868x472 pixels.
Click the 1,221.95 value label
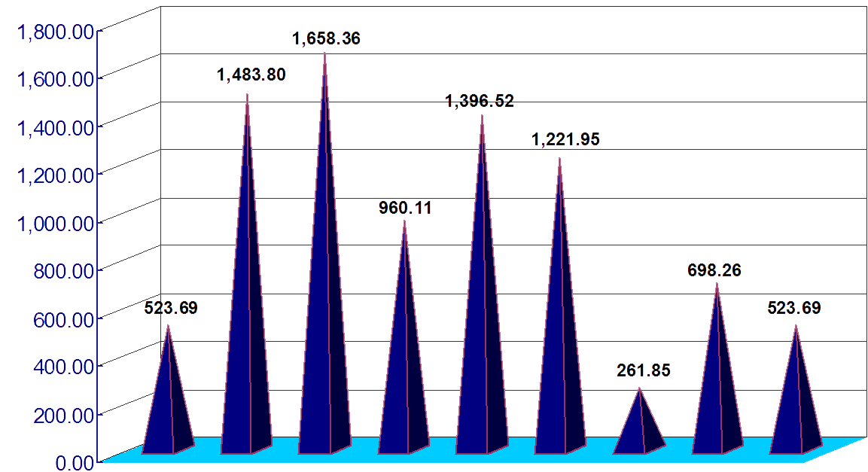(565, 139)
